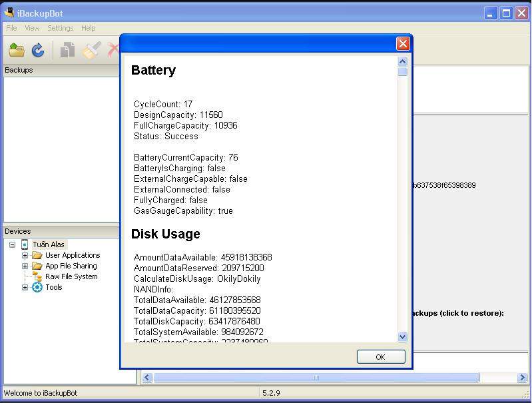This screenshot has width=532, height=403.
Task: Click the Battery heading
Action: click(x=153, y=70)
